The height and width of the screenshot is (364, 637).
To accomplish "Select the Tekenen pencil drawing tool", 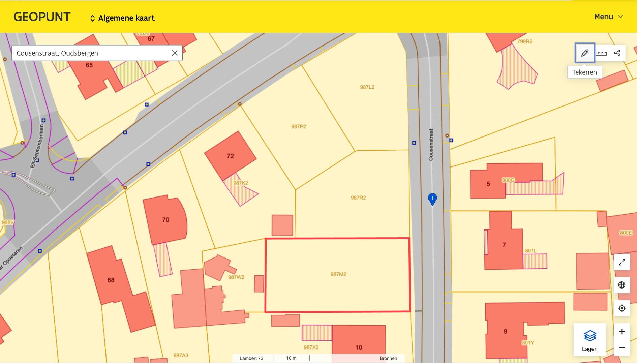I will tap(585, 53).
